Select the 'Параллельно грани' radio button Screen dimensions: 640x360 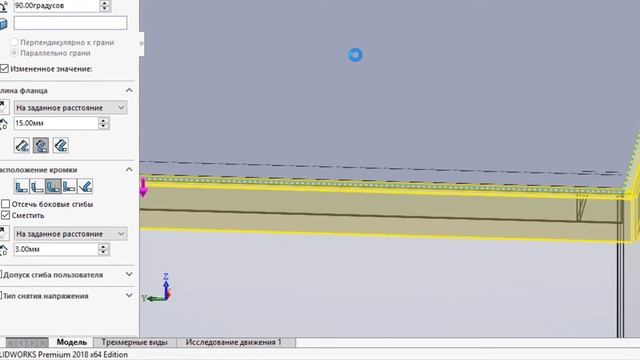(14, 53)
